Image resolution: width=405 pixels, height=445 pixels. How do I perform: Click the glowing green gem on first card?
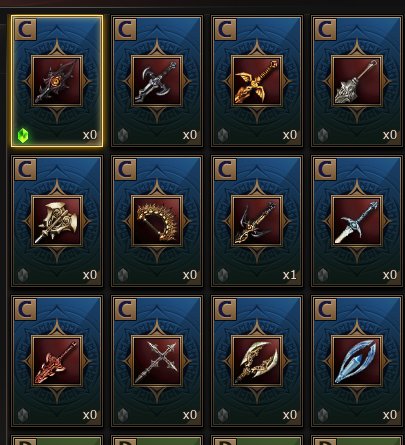click(x=23, y=135)
